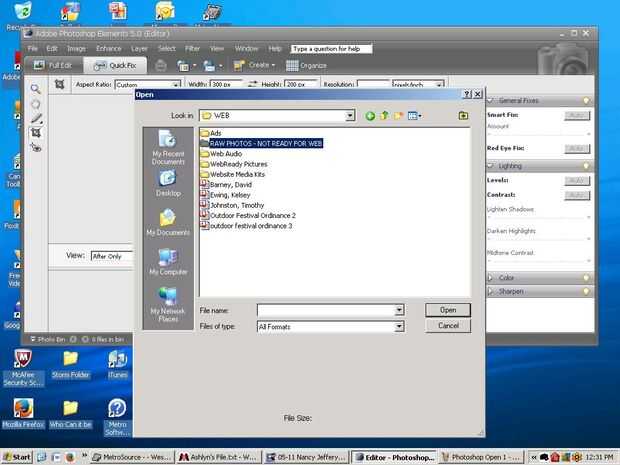
Task: Click the crop icon in options bar
Action: tap(59, 84)
